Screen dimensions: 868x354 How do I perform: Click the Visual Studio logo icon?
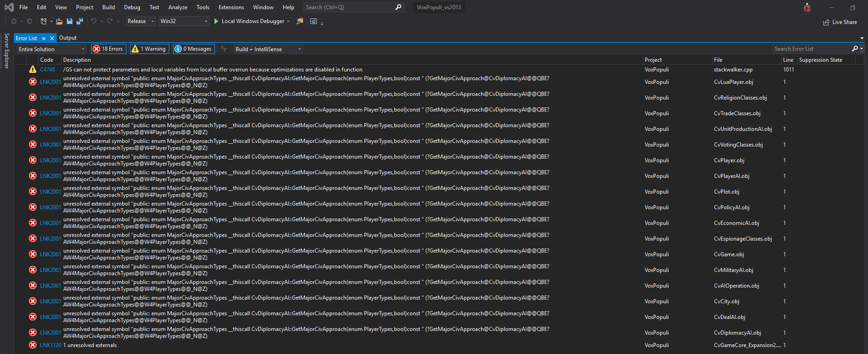click(9, 7)
